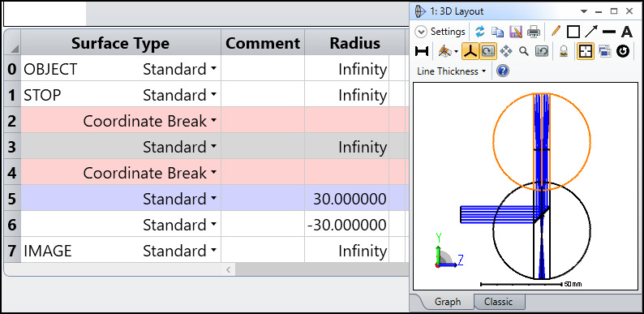Click the Surface Type column header

(120, 43)
